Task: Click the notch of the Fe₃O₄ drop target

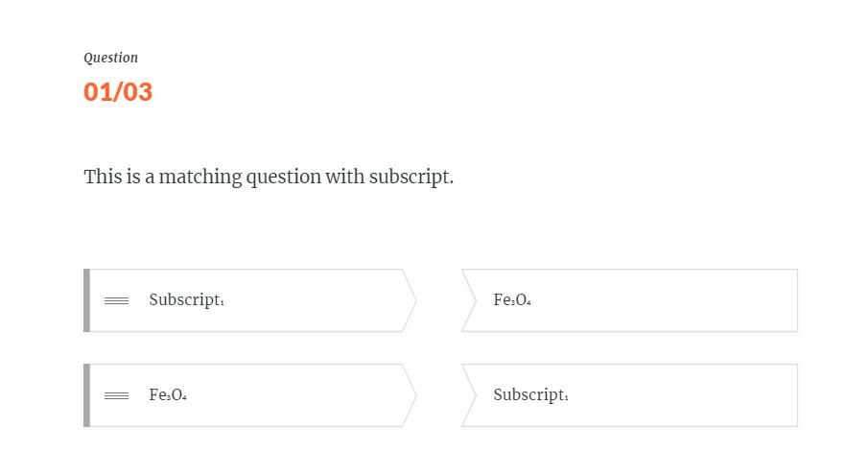Action: click(x=470, y=300)
